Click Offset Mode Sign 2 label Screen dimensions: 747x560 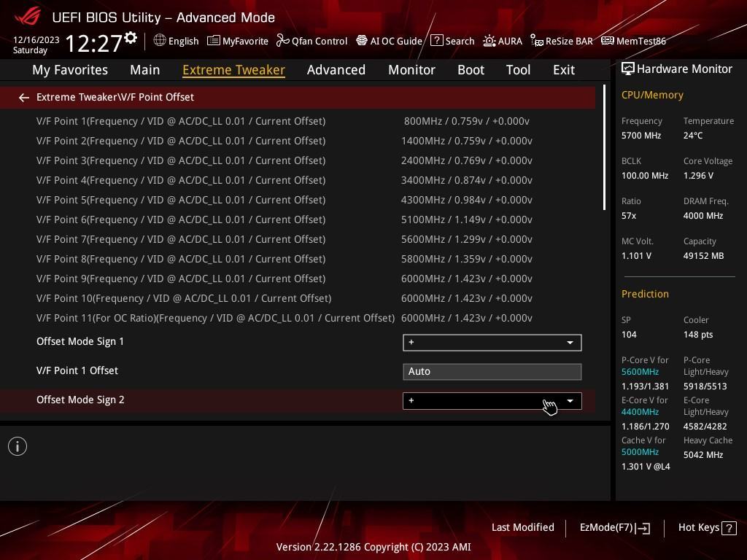pos(80,400)
